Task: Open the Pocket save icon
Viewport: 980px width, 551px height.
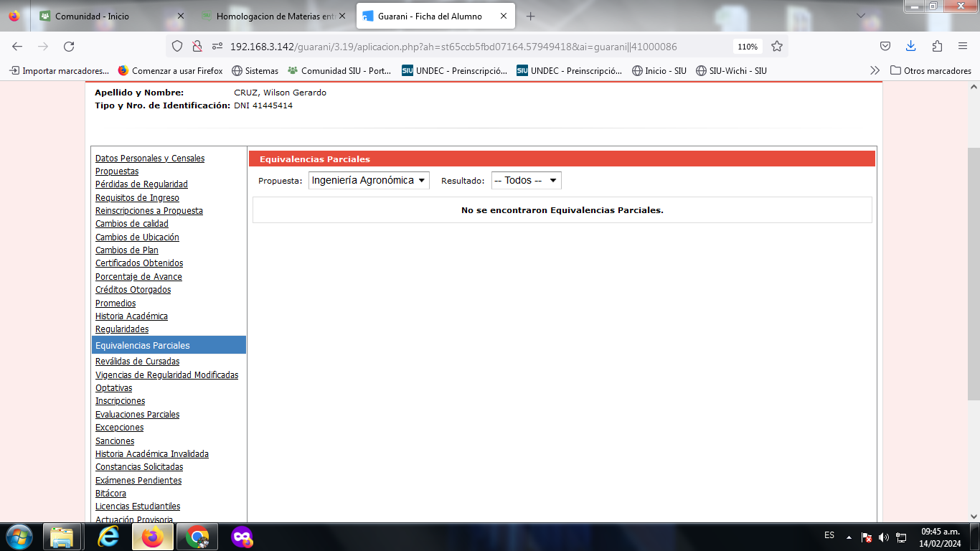Action: click(x=885, y=46)
